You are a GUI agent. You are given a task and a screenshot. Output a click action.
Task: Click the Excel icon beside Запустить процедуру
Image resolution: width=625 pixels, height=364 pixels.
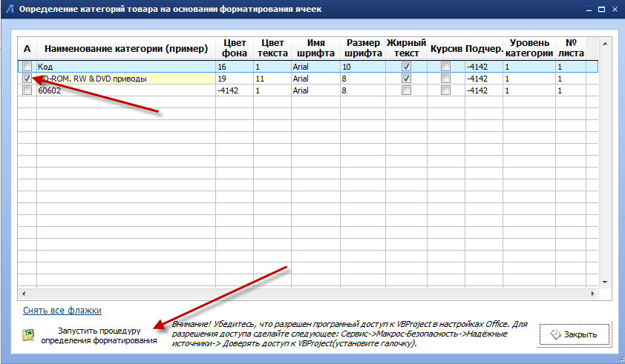[x=28, y=335]
